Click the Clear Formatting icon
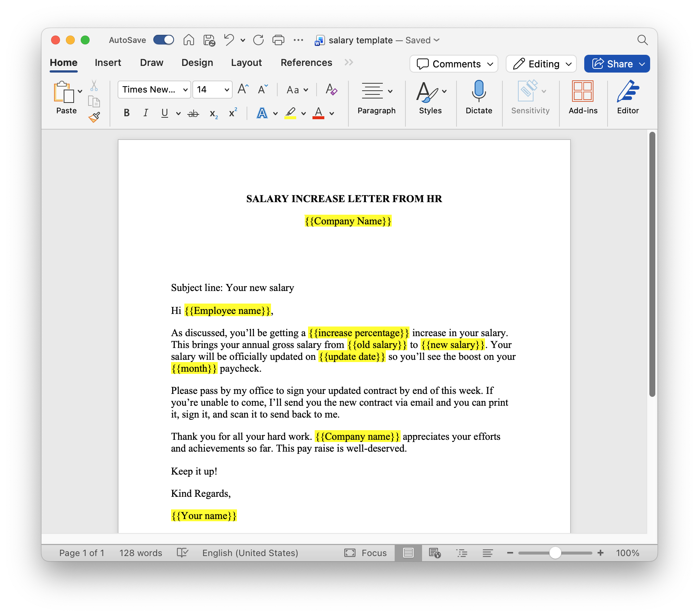Screen dimensions: 699x616 pos(331,90)
